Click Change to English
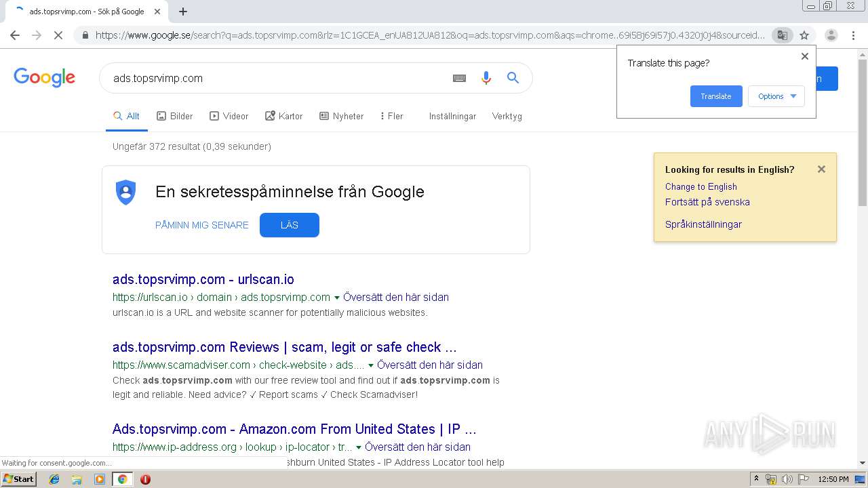The width and height of the screenshot is (868, 488). pos(701,186)
